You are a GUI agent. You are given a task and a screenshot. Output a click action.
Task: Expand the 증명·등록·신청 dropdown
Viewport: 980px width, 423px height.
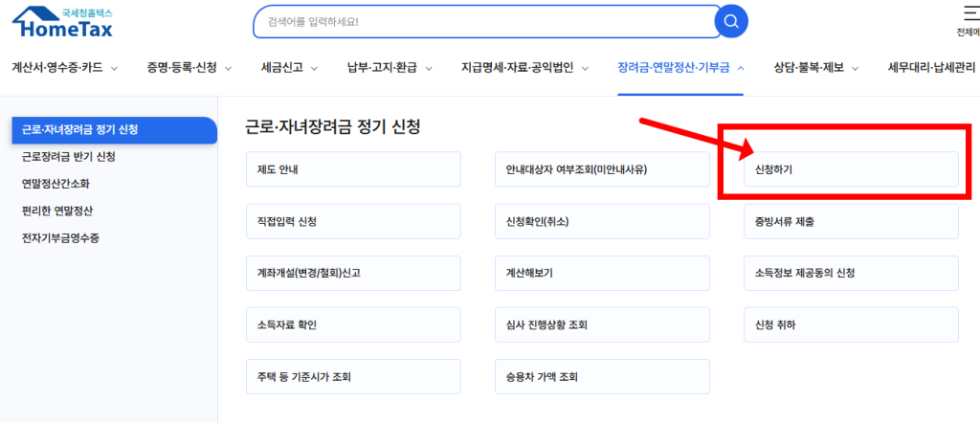[189, 68]
